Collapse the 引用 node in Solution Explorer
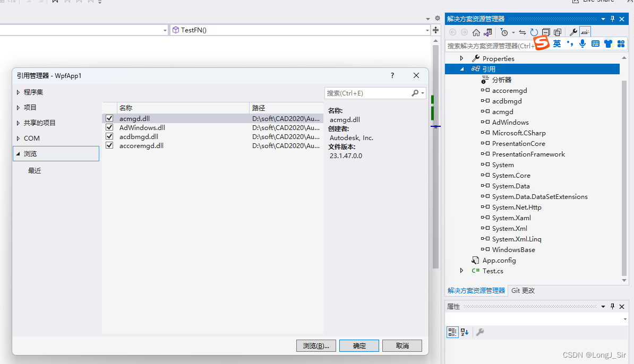The height and width of the screenshot is (364, 634). pyautogui.click(x=462, y=69)
